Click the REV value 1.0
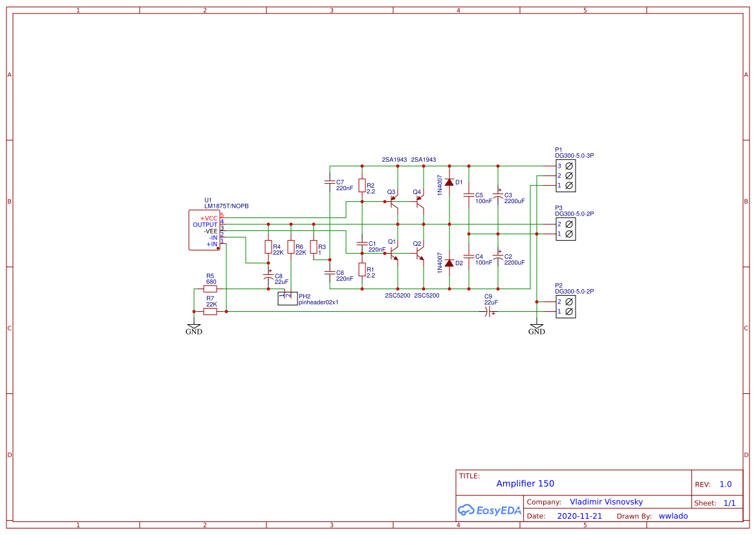The width and height of the screenshot is (756, 535). click(726, 485)
